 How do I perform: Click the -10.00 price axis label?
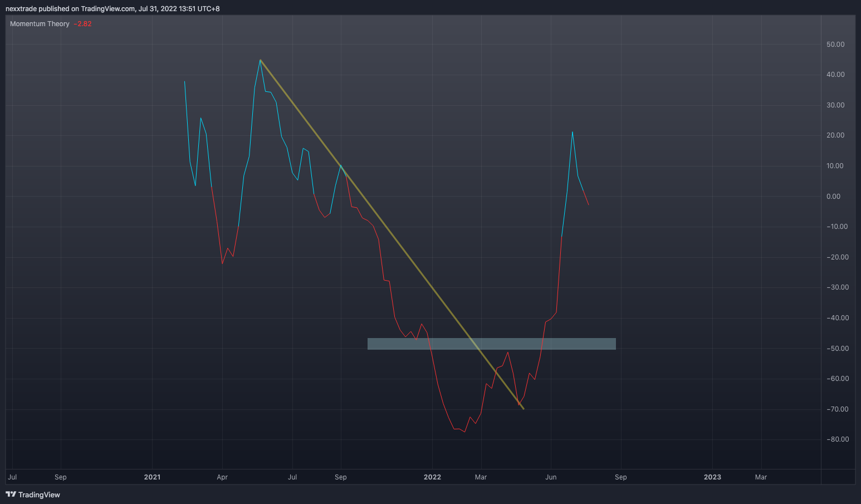click(837, 227)
